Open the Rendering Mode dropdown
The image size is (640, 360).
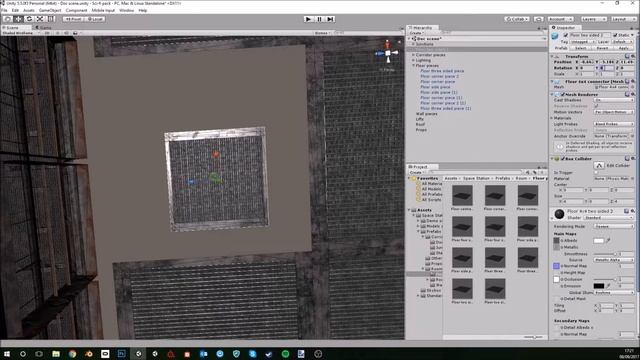pyautogui.click(x=614, y=226)
